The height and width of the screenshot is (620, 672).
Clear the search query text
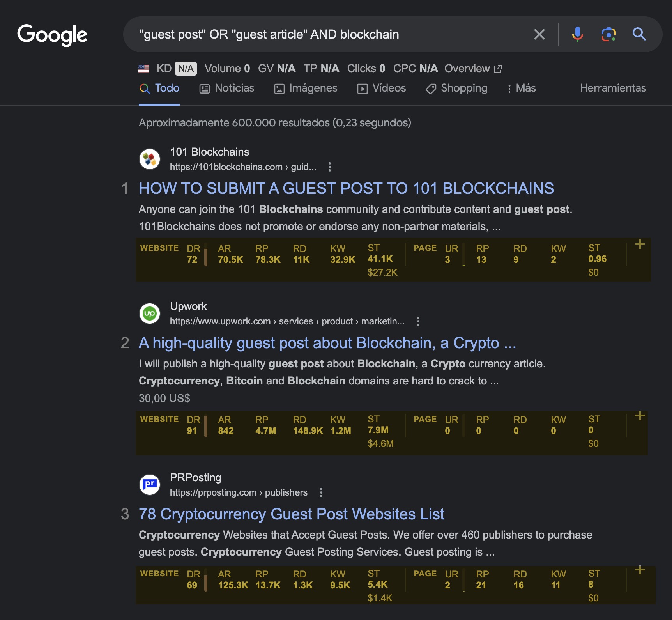[539, 34]
